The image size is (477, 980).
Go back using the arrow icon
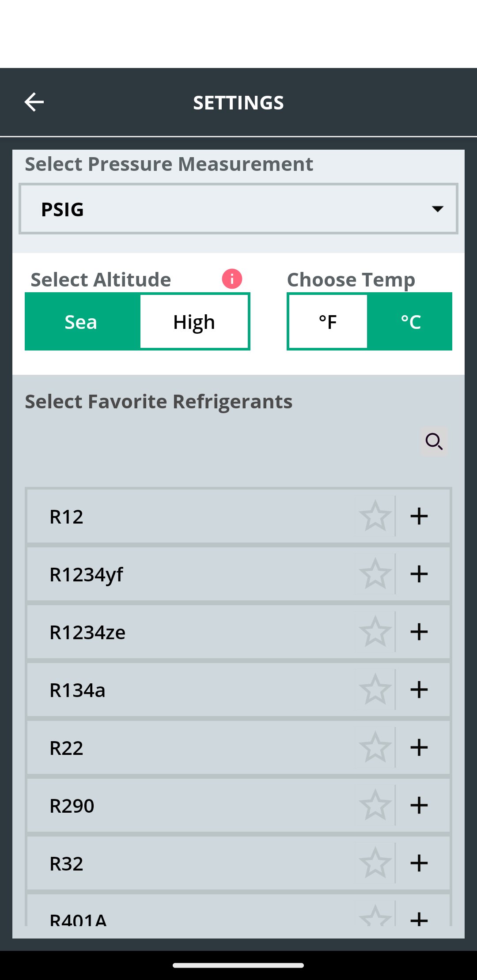pos(34,102)
